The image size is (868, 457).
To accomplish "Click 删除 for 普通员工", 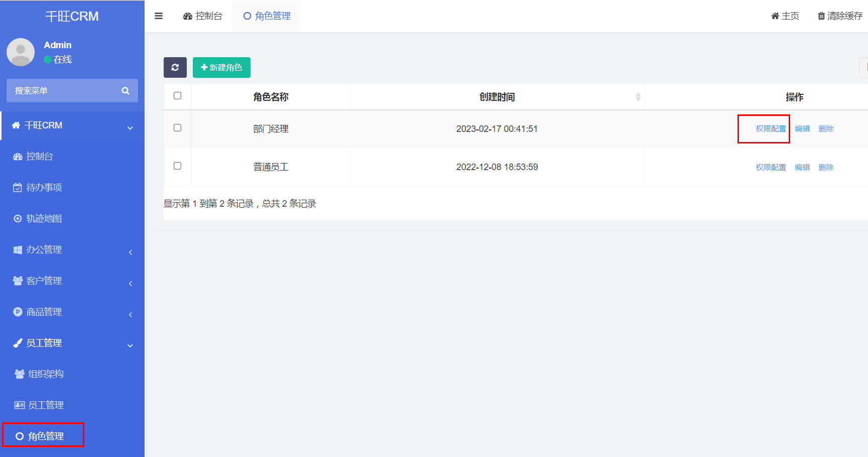I will (826, 168).
